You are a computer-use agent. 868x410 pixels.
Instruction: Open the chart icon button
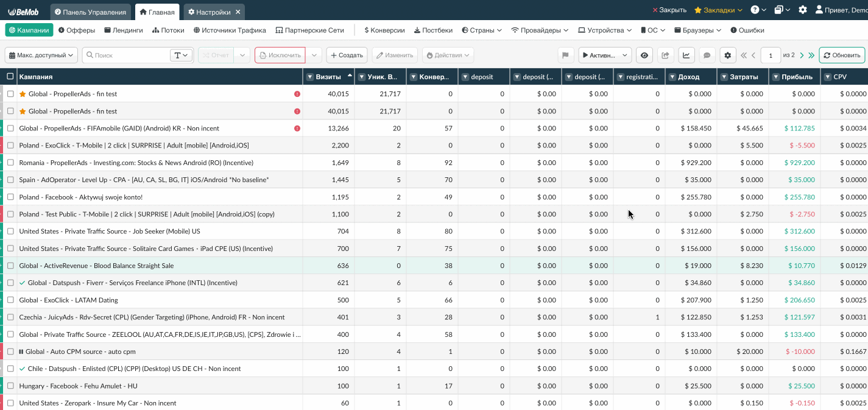pyautogui.click(x=686, y=55)
